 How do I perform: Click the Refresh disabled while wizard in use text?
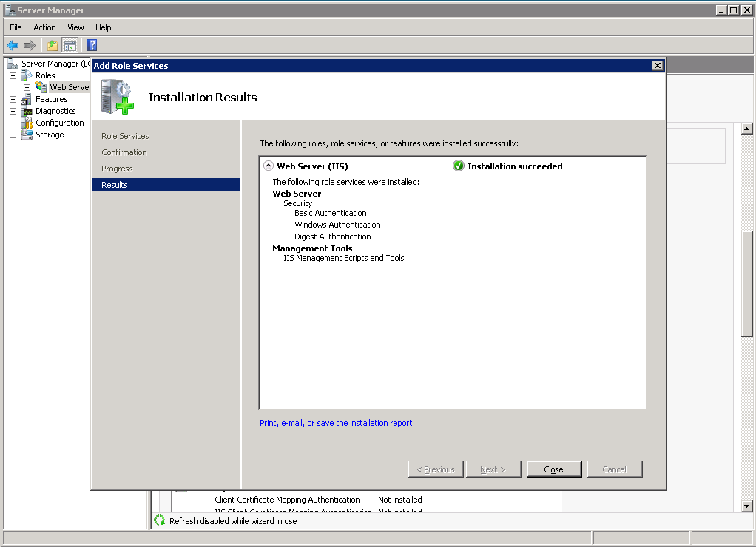tap(233, 521)
